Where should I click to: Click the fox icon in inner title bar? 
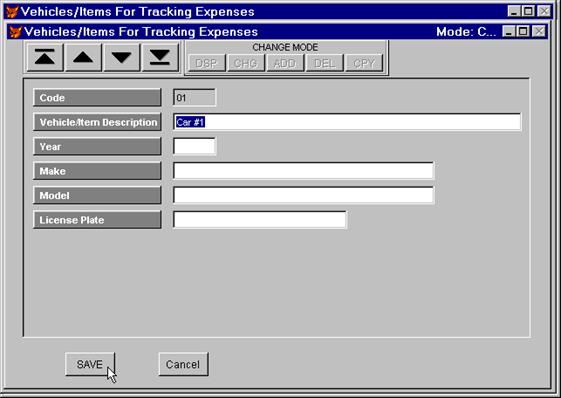tap(15, 32)
